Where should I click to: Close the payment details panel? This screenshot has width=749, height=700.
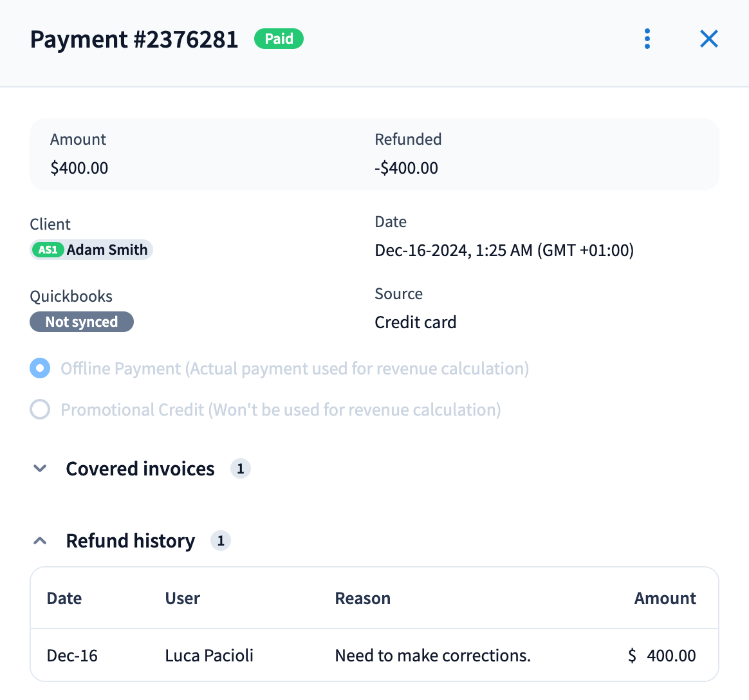(708, 39)
